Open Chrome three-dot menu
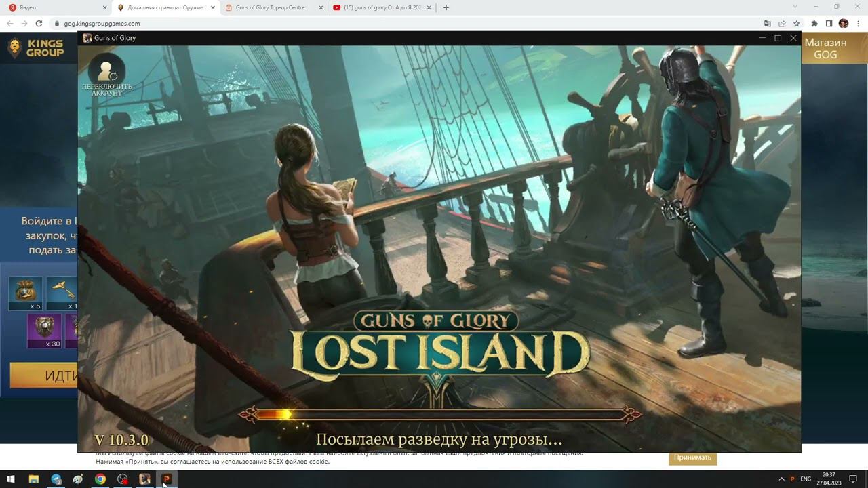This screenshot has width=868, height=488. click(858, 23)
